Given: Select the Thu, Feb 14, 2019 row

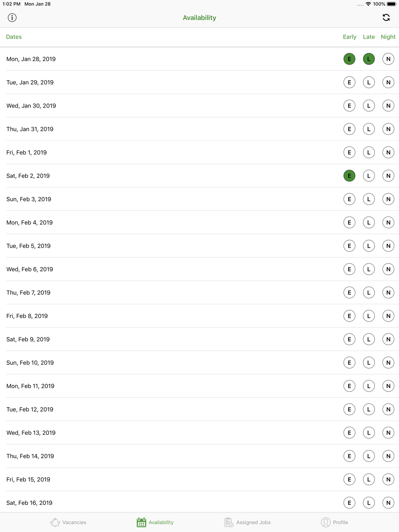Looking at the screenshot, I should coord(199,456).
